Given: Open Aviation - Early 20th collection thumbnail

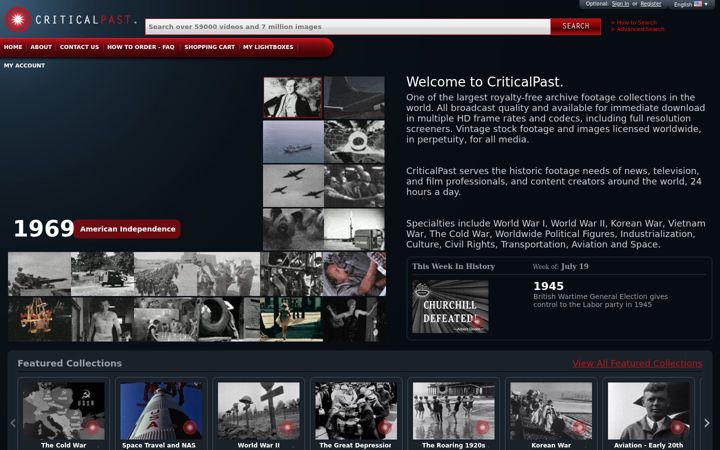Looking at the screenshot, I should [x=648, y=411].
